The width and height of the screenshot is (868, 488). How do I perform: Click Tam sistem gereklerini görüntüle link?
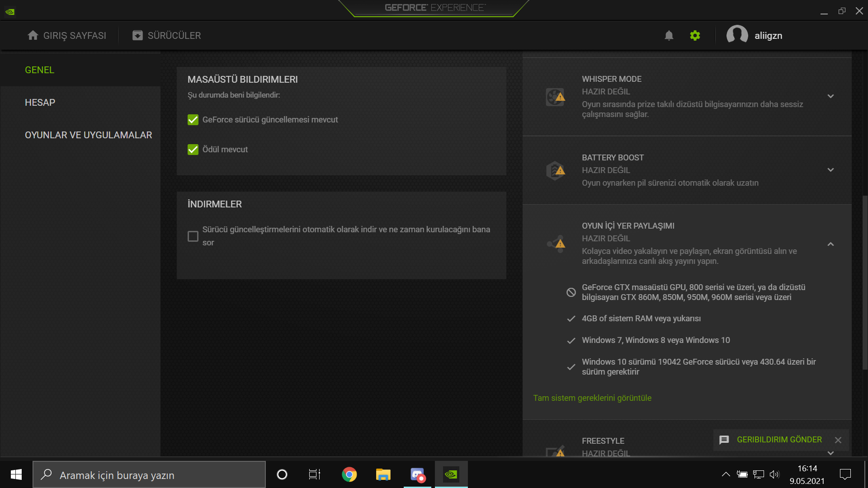[592, 398]
